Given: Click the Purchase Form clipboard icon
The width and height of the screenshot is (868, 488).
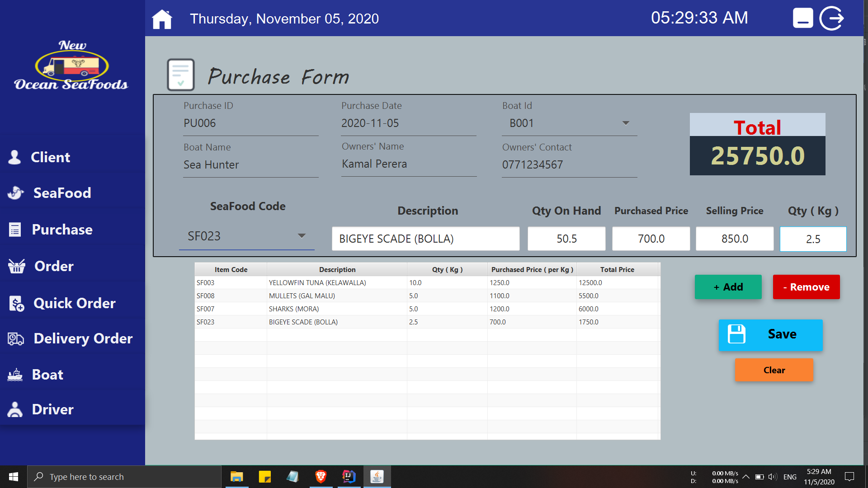Looking at the screenshot, I should [x=181, y=75].
